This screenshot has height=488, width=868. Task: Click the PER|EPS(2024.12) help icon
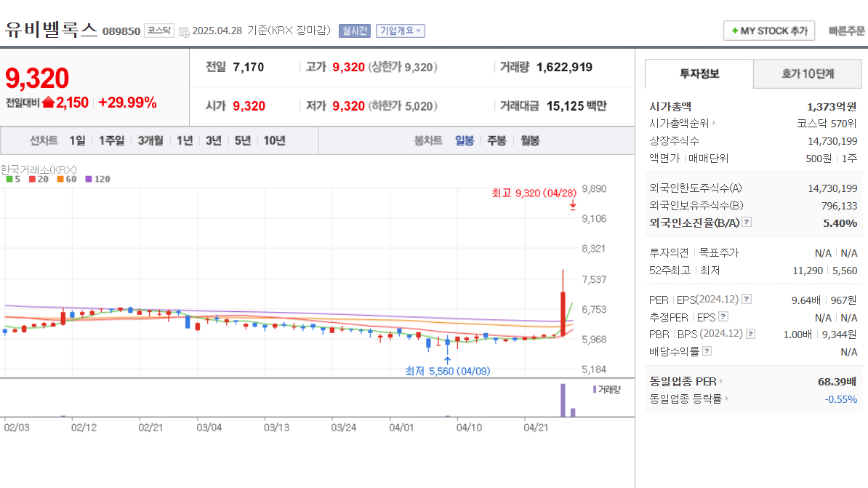point(745,298)
